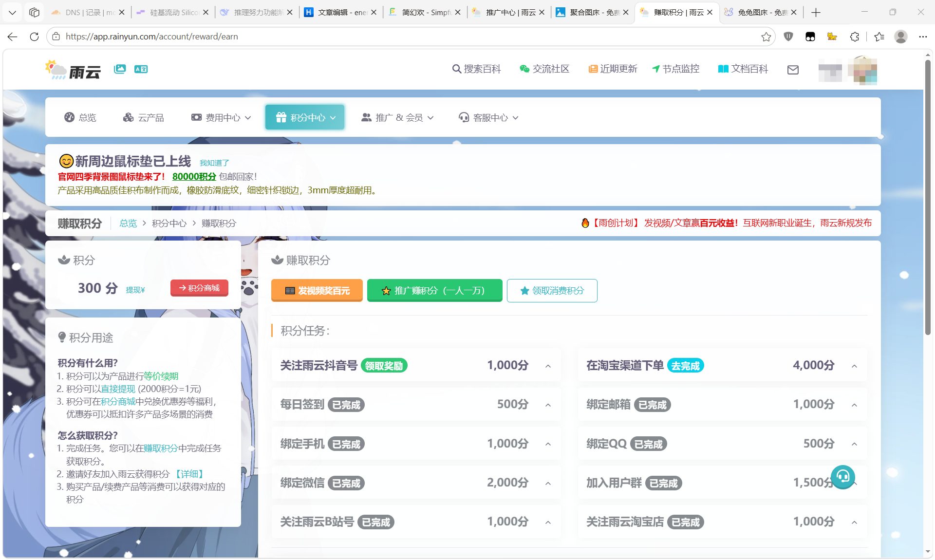Click the 80000积分 link
Viewport: 935px width, 560px height.
[x=194, y=176]
